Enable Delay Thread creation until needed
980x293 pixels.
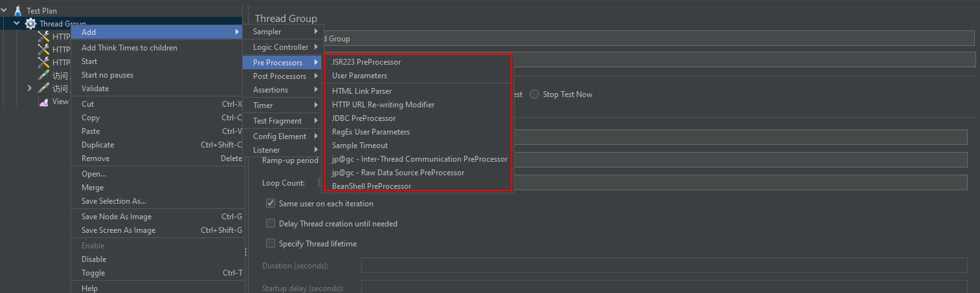pyautogui.click(x=271, y=224)
